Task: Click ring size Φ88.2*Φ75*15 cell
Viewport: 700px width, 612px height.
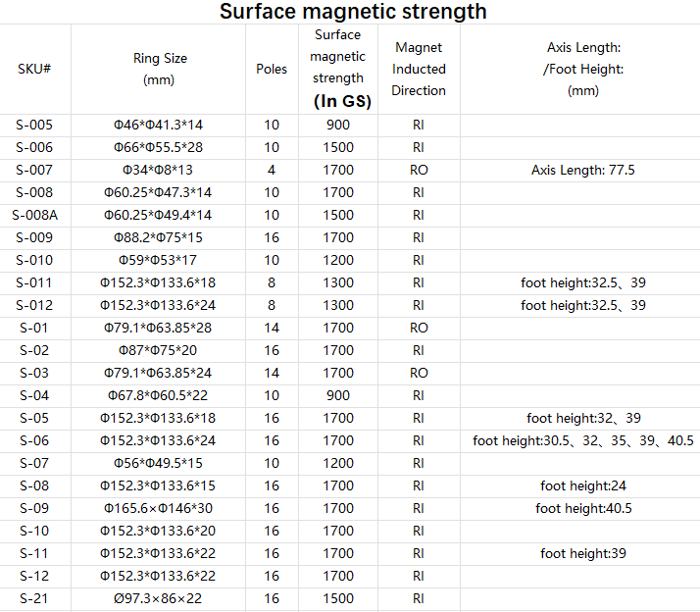Action: tap(159, 238)
